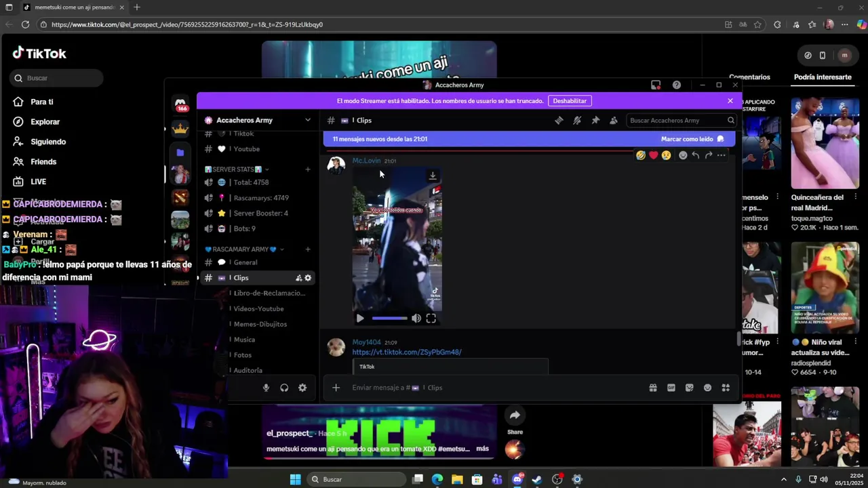Open TikTok LIVE page
The width and height of the screenshot is (868, 488).
[x=38, y=182]
